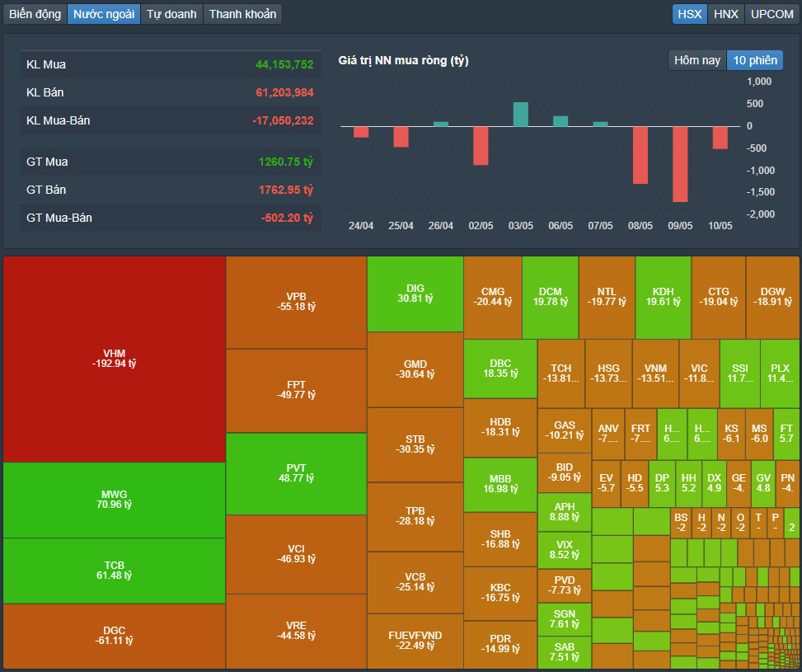802x672 pixels.
Task: Click the DBC treemap tile
Action: point(500,369)
